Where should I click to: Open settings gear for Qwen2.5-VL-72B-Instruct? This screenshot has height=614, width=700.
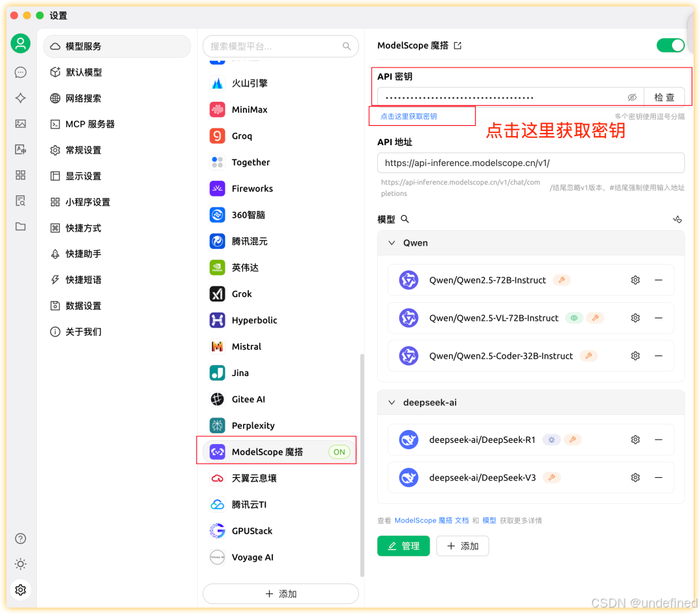(x=635, y=318)
